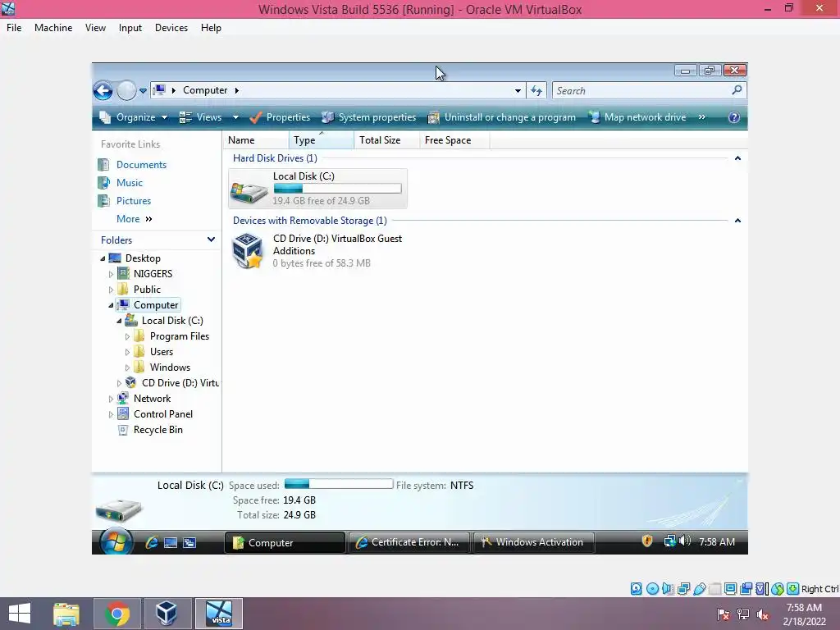The height and width of the screenshot is (630, 840).
Task: Open Explorer help question mark icon
Action: (734, 117)
